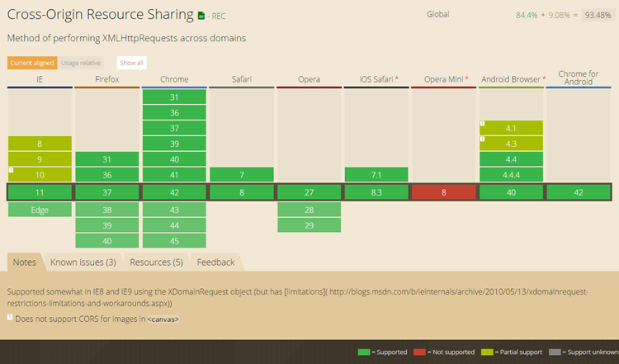Click note marker on Android 4.1
619x364 pixels.
click(483, 124)
